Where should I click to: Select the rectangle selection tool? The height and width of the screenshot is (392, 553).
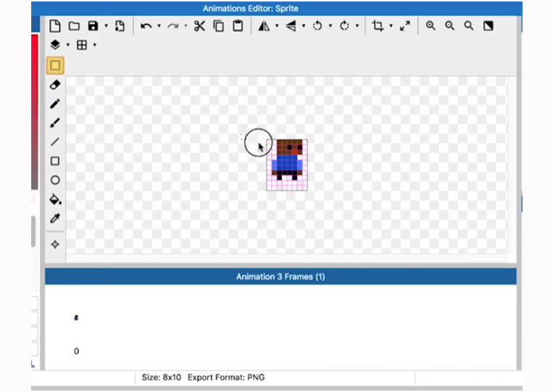pyautogui.click(x=55, y=65)
